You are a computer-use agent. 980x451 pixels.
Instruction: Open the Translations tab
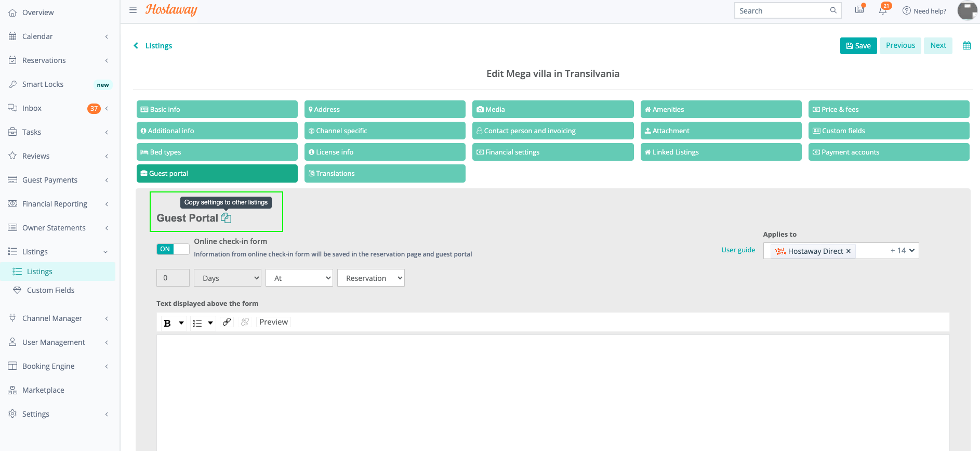tap(385, 174)
